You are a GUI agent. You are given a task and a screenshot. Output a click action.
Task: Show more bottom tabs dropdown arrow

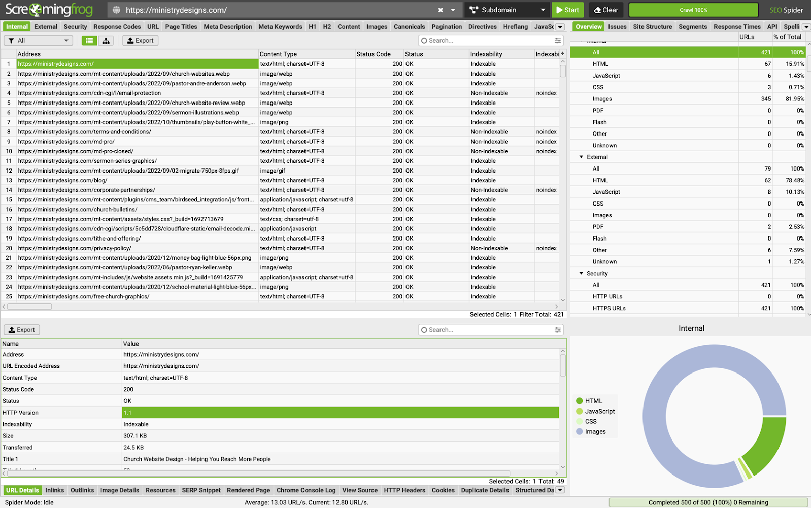point(560,490)
